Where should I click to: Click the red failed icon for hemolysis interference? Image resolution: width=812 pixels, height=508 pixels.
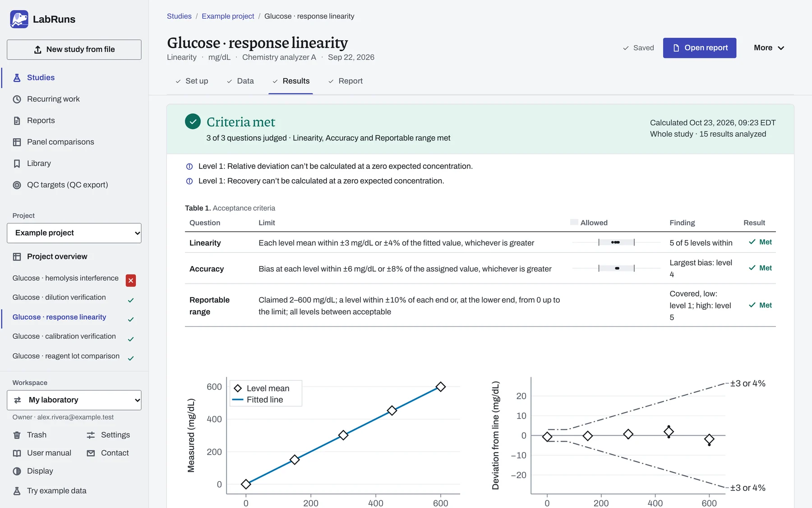point(131,280)
